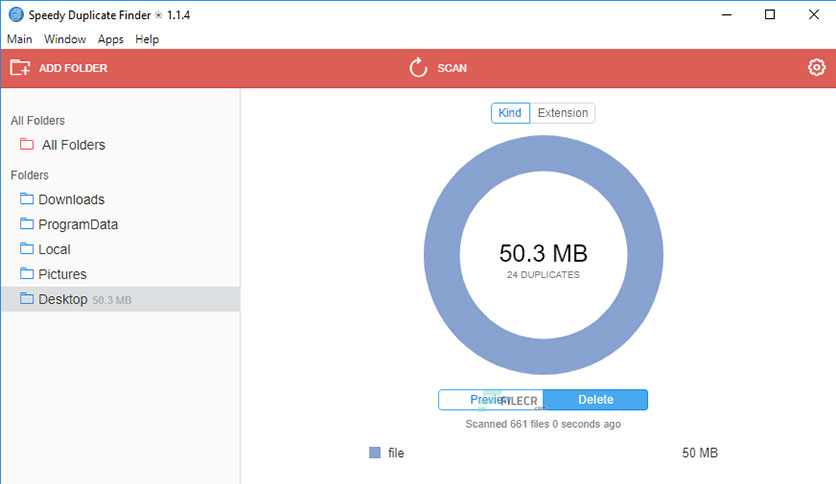Select the Desktop folder entry
Viewport: 836px width, 484px height.
[120, 299]
